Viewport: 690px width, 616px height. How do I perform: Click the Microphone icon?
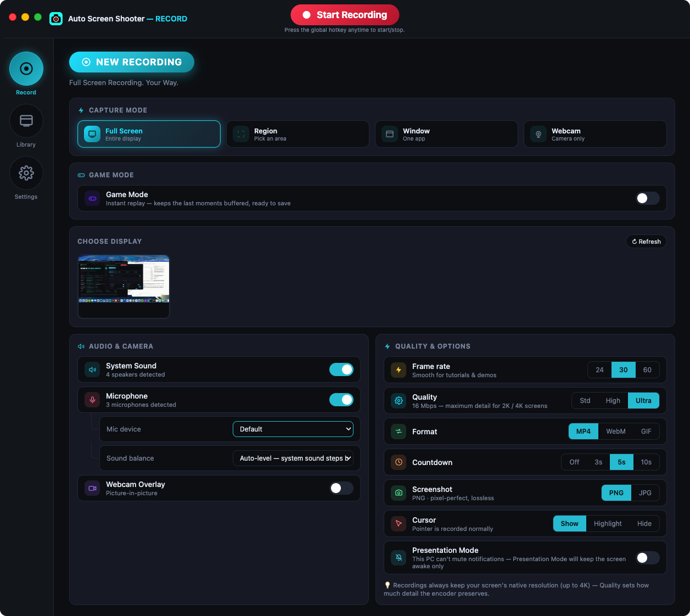pos(92,400)
